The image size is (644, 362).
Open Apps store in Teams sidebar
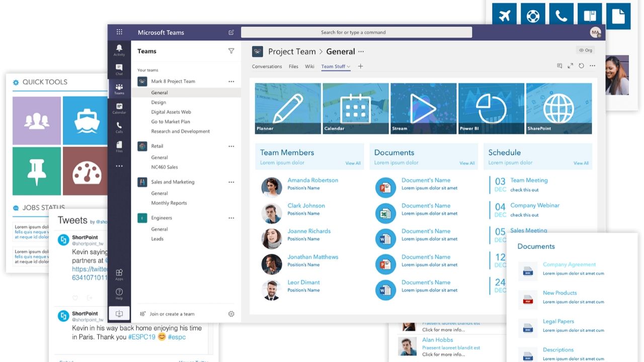pos(119,275)
